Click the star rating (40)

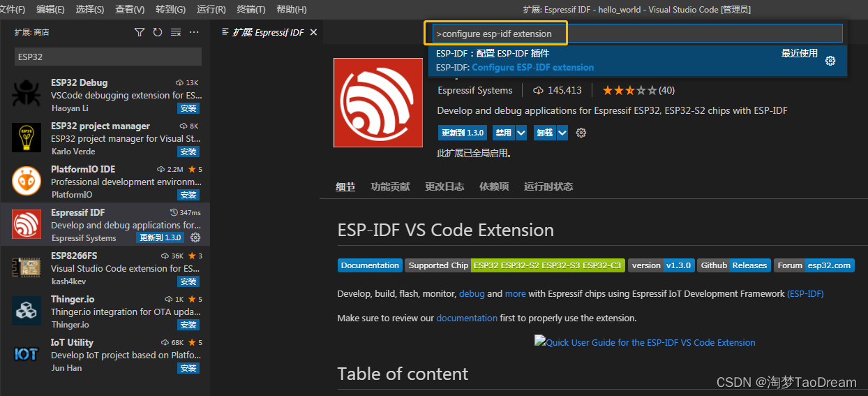point(638,90)
